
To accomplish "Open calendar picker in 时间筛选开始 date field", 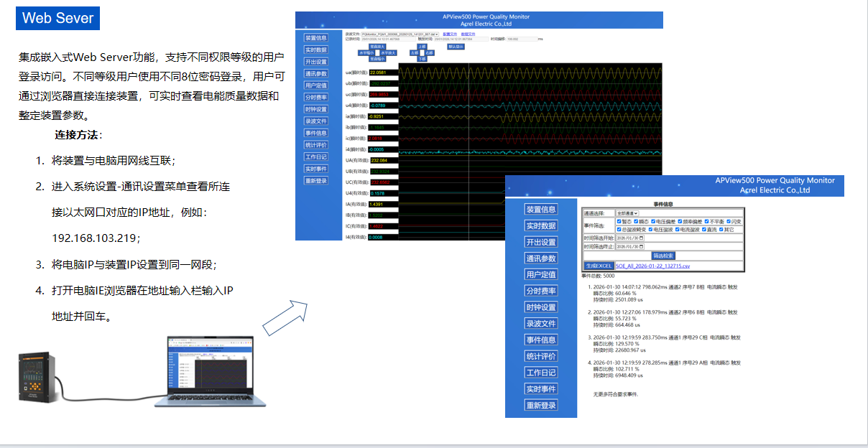I will click(x=641, y=238).
